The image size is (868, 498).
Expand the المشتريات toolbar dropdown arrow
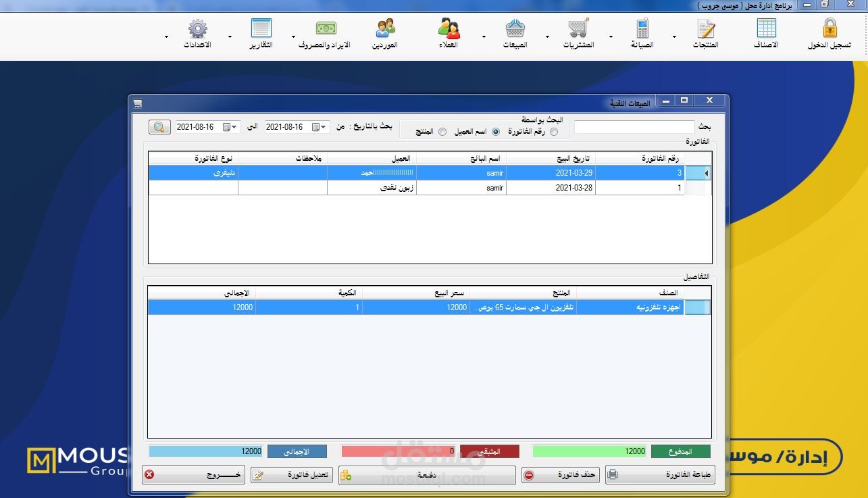[x=547, y=36]
